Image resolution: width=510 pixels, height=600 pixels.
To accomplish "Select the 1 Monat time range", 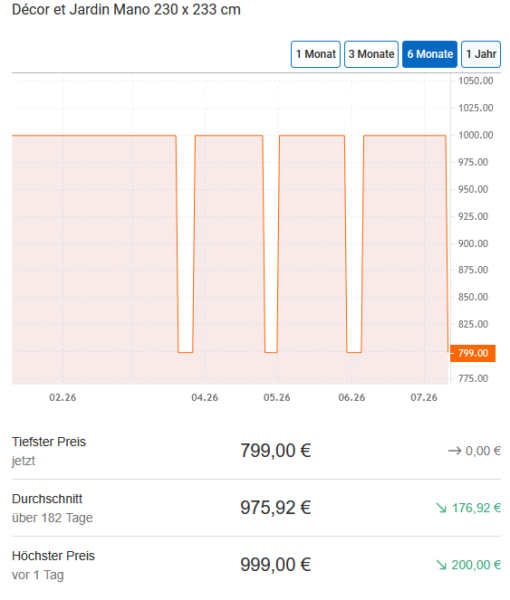I will pyautogui.click(x=316, y=54).
